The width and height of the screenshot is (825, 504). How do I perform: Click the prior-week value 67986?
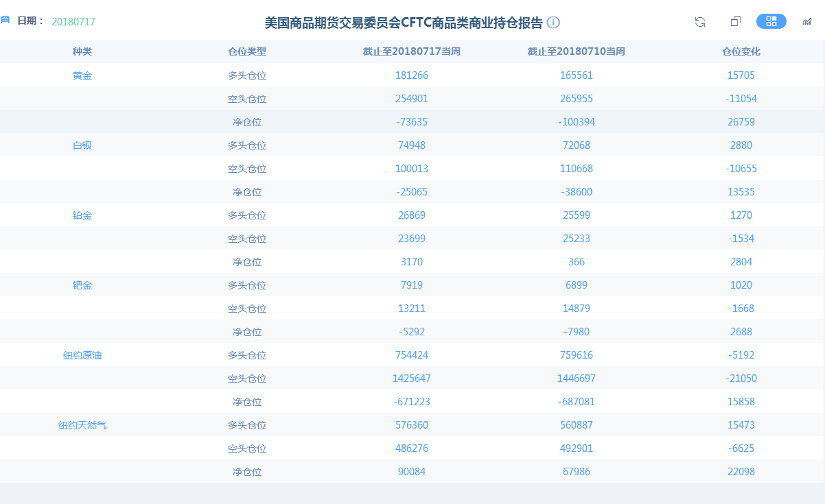coord(577,472)
